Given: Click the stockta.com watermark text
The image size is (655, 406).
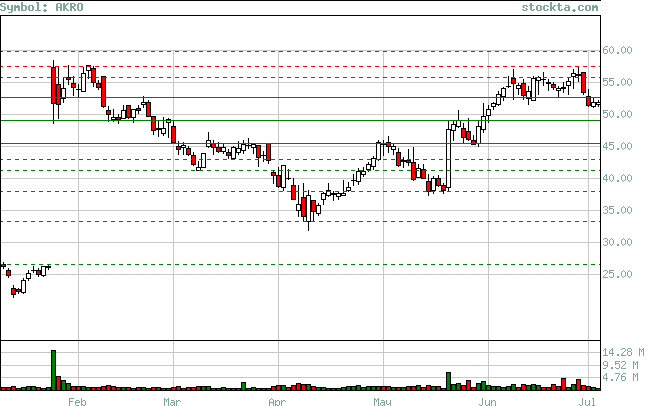Looking at the screenshot, I should point(559,7).
